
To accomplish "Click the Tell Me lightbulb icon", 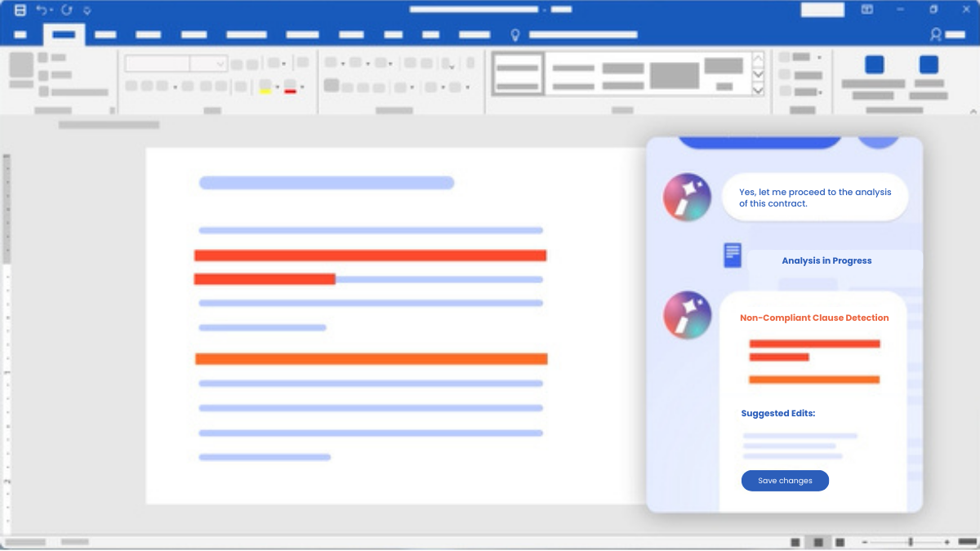I will click(x=515, y=35).
